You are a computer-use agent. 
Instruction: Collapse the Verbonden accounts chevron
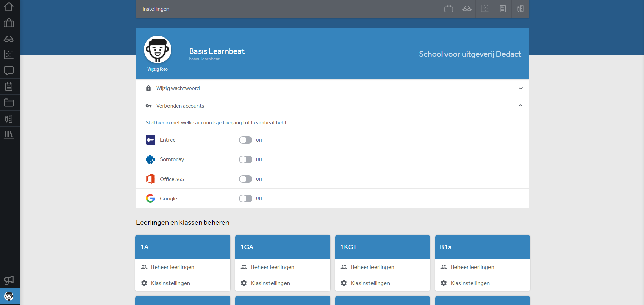point(521,106)
